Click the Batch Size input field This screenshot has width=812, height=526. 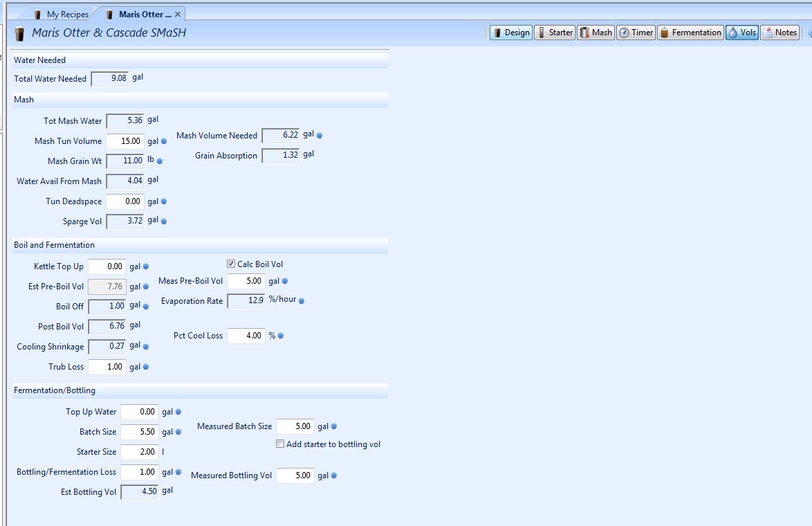(140, 432)
